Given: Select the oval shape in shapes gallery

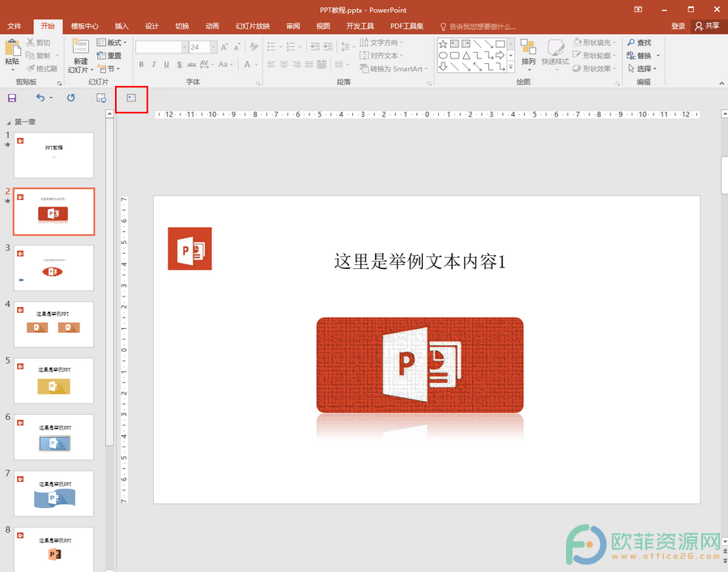Looking at the screenshot, I should click(x=443, y=56).
